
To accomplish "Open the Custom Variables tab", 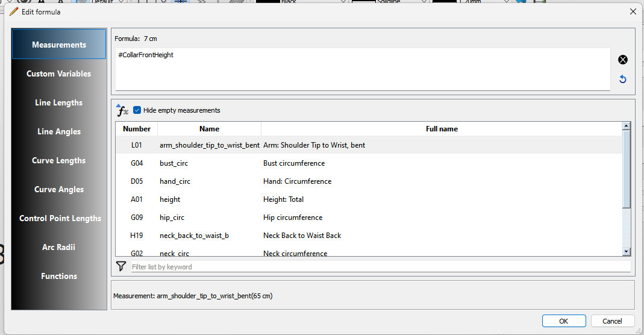I will 58,74.
